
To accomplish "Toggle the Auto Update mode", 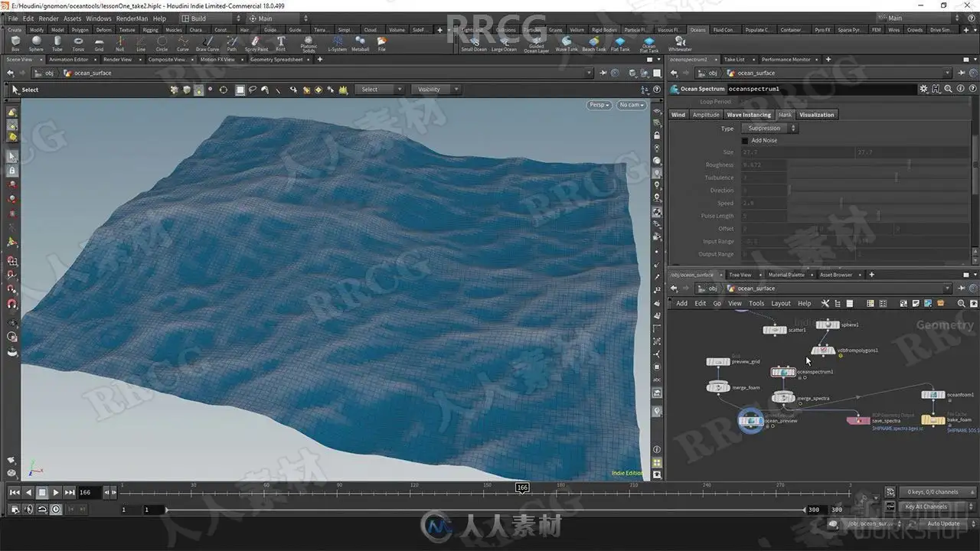I will pyautogui.click(x=947, y=523).
